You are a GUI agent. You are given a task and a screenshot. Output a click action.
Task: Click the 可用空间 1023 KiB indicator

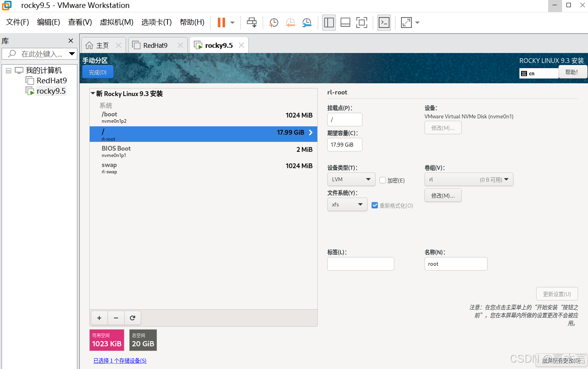pos(107,340)
